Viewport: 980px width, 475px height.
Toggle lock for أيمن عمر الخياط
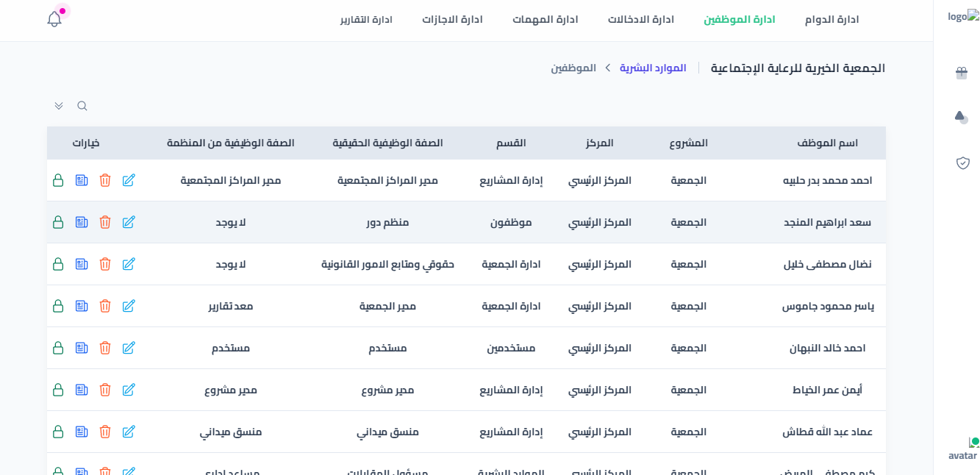click(x=58, y=390)
